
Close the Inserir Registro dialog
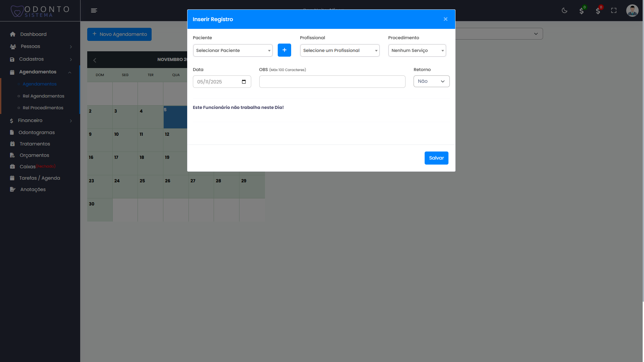[445, 19]
